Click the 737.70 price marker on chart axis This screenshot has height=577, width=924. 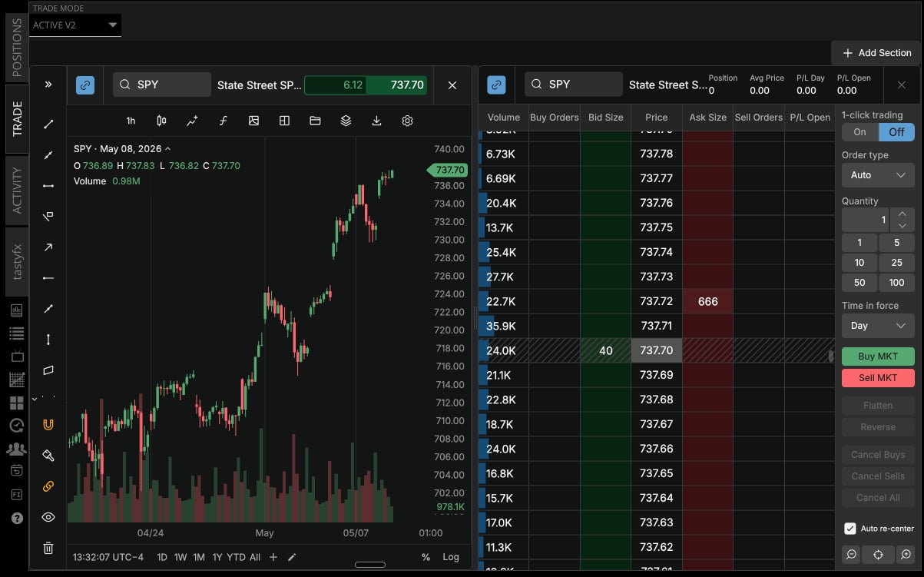pyautogui.click(x=448, y=170)
